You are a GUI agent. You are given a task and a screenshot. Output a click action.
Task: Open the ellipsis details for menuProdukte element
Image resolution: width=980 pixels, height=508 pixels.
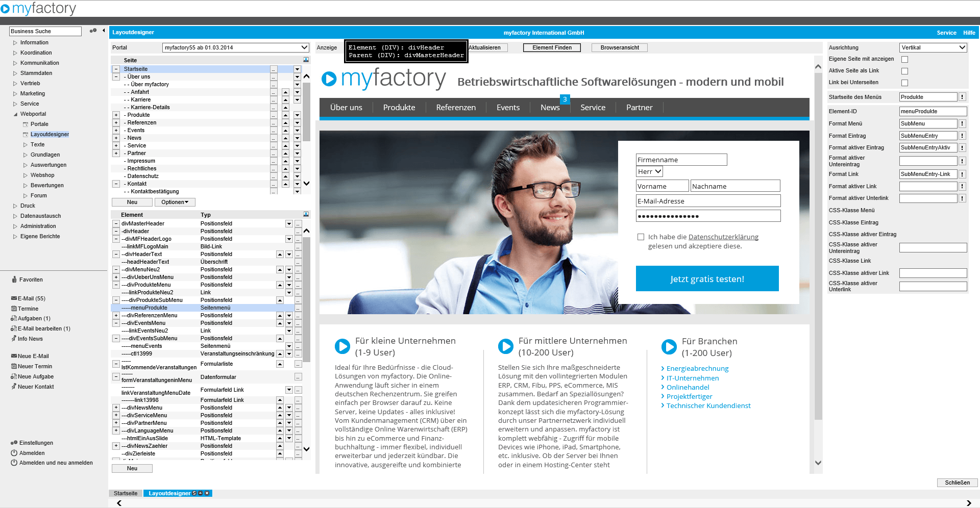click(x=298, y=308)
